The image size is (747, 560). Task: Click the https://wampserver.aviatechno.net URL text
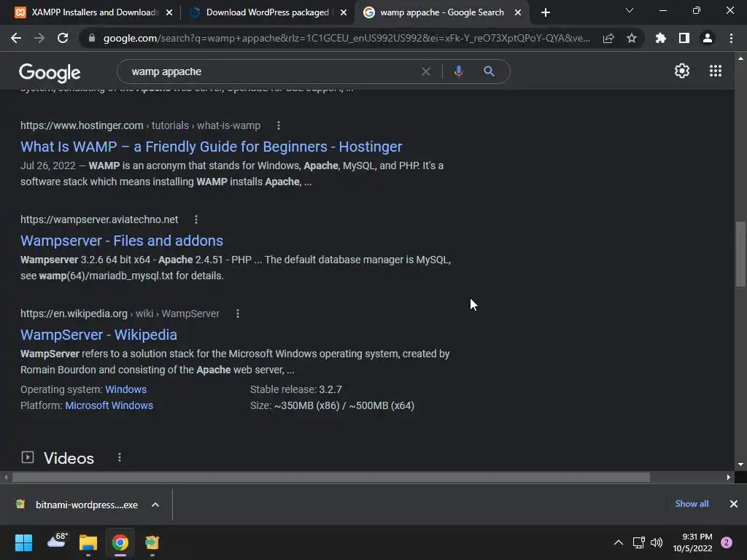pos(99,219)
